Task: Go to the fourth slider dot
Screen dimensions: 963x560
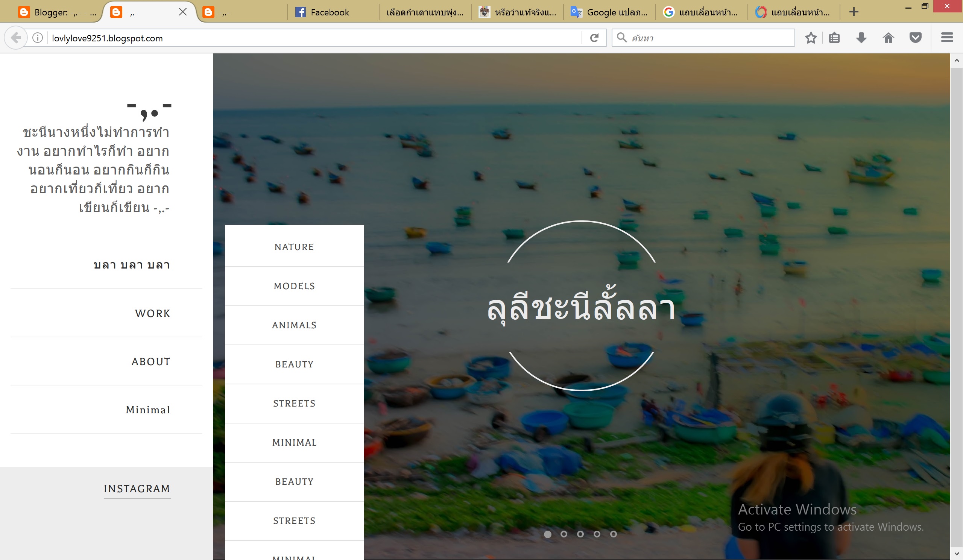Action: point(597,534)
